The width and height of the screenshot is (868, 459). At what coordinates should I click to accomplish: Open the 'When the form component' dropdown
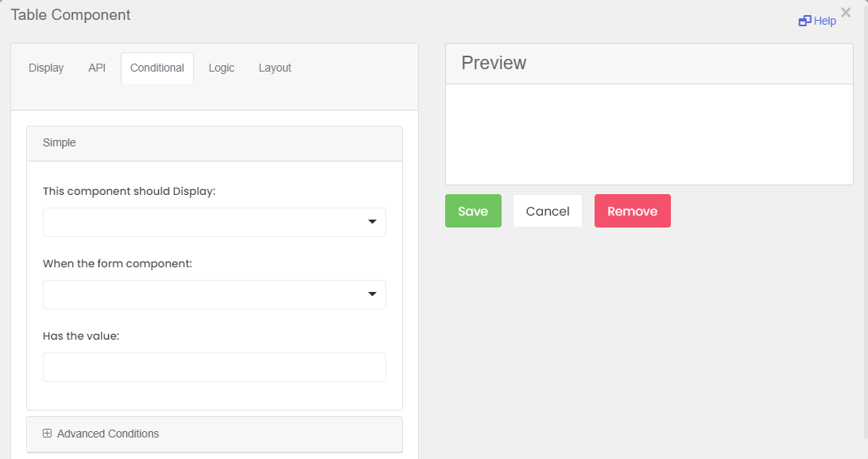point(215,294)
